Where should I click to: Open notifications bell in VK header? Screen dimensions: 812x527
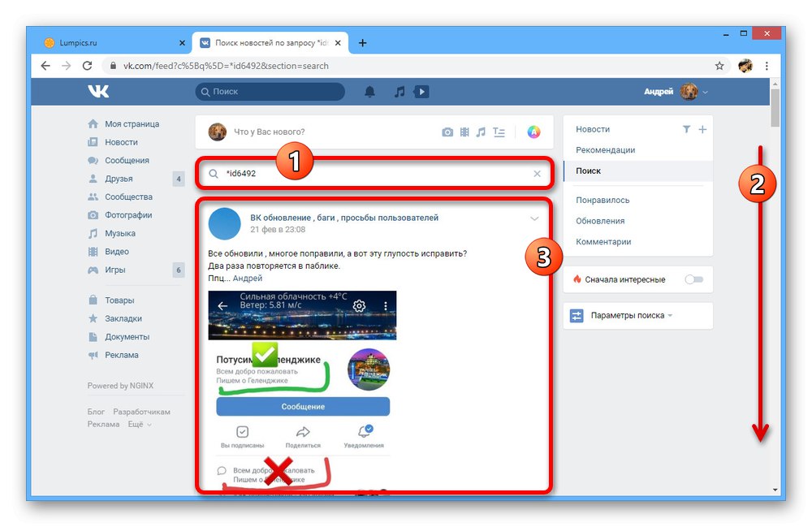[369, 92]
